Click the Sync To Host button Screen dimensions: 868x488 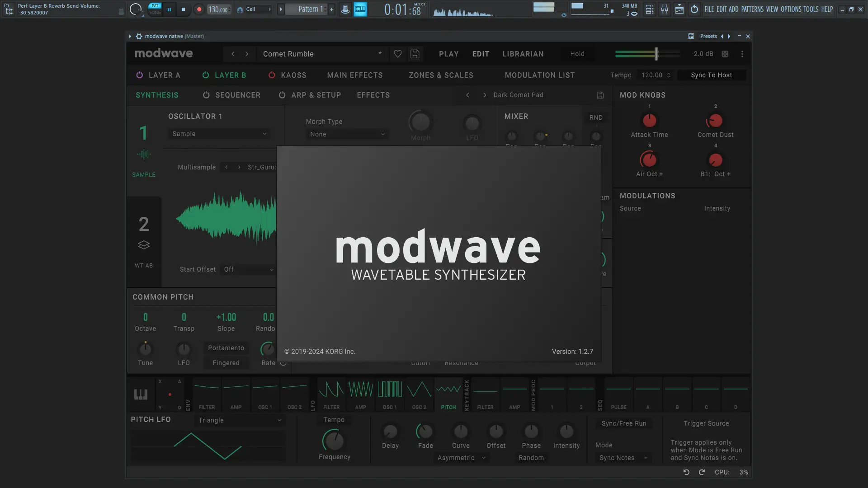point(711,75)
